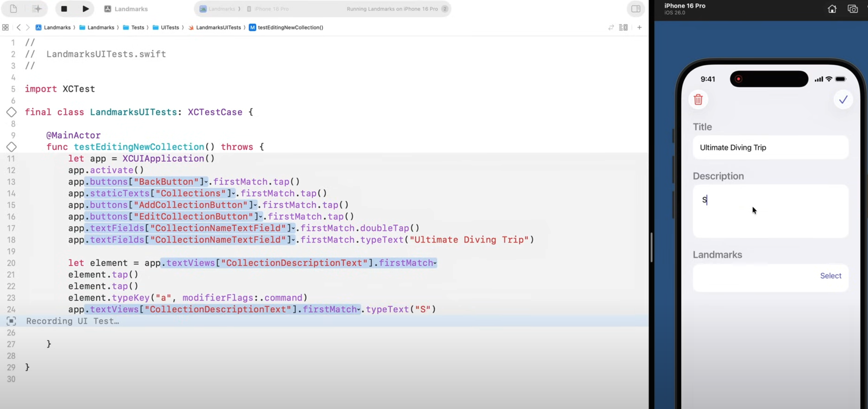Image resolution: width=868 pixels, height=409 pixels.
Task: Open the editor layout options icon
Action: pos(623,27)
